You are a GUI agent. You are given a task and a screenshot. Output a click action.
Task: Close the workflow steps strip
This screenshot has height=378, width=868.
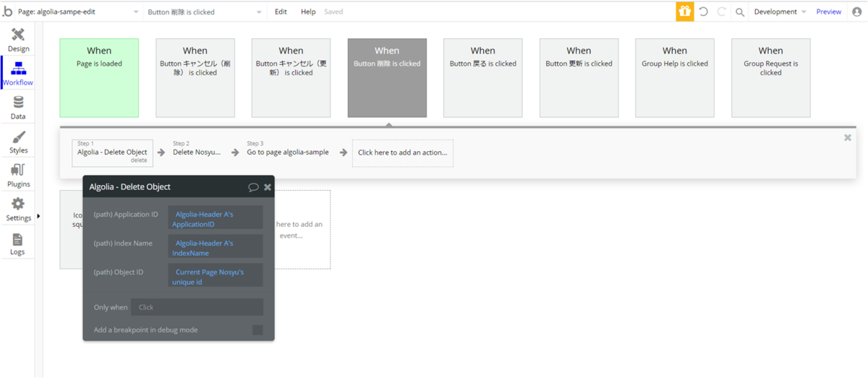[848, 137]
